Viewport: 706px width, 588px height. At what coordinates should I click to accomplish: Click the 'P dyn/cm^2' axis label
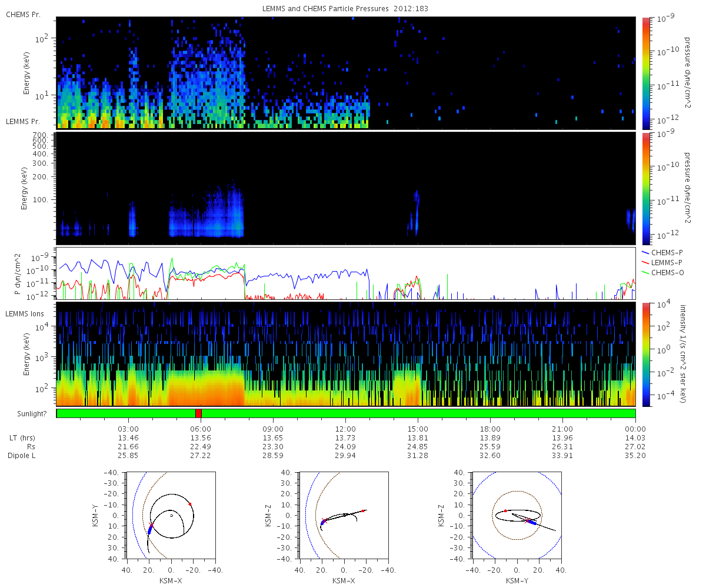(16, 274)
